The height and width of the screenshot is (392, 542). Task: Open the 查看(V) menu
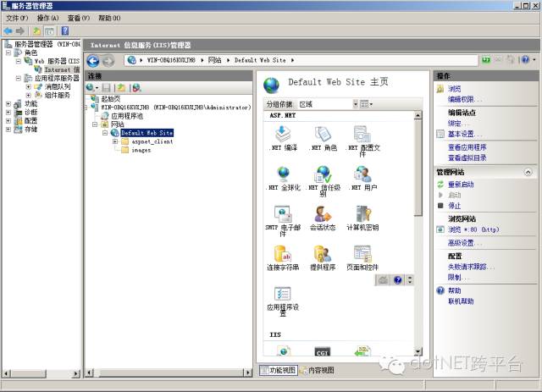coord(79,18)
